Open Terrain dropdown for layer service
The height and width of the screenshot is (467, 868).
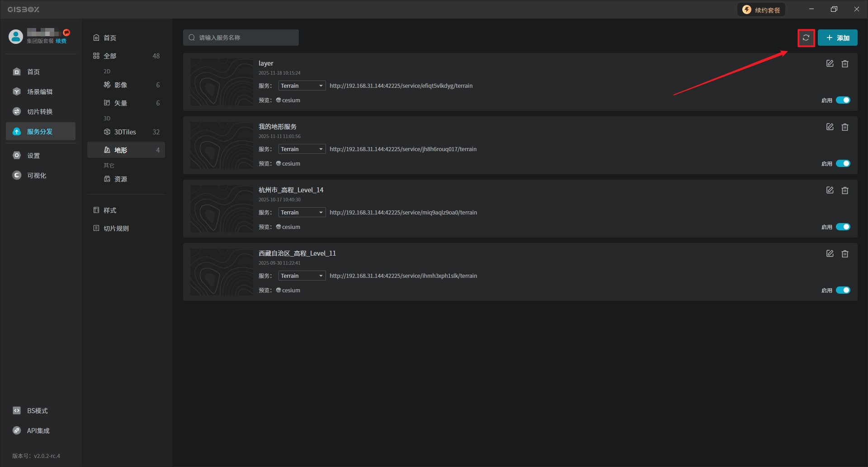[302, 86]
